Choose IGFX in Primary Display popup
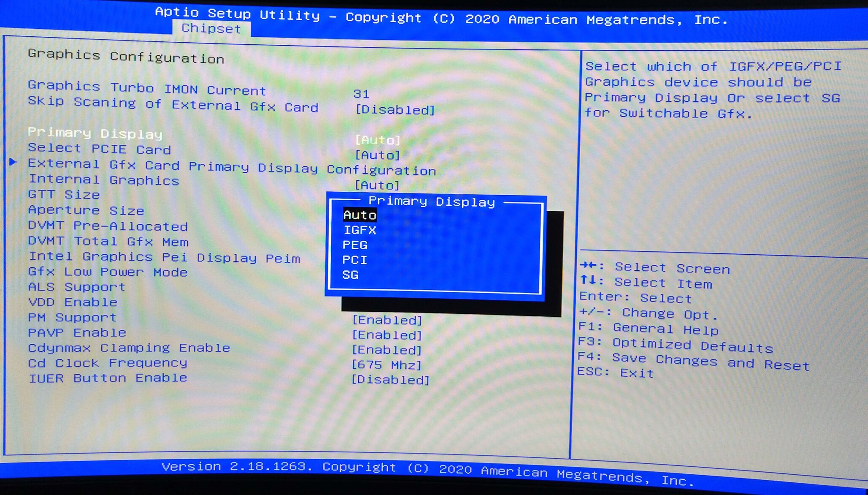 click(x=360, y=230)
